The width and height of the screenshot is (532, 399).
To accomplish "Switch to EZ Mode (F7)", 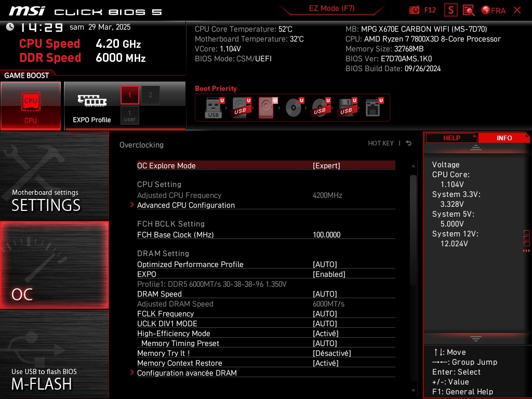I will (x=331, y=8).
